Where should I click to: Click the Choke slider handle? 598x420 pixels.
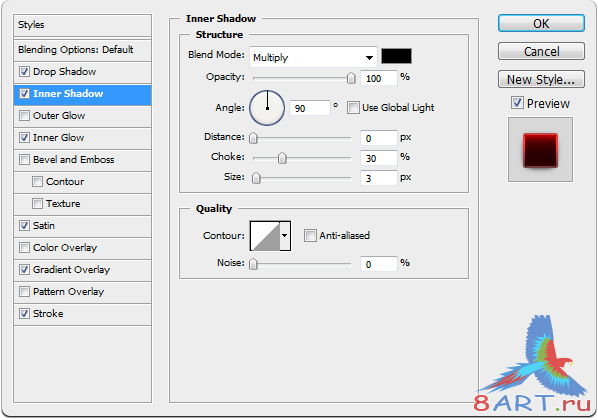[282, 158]
